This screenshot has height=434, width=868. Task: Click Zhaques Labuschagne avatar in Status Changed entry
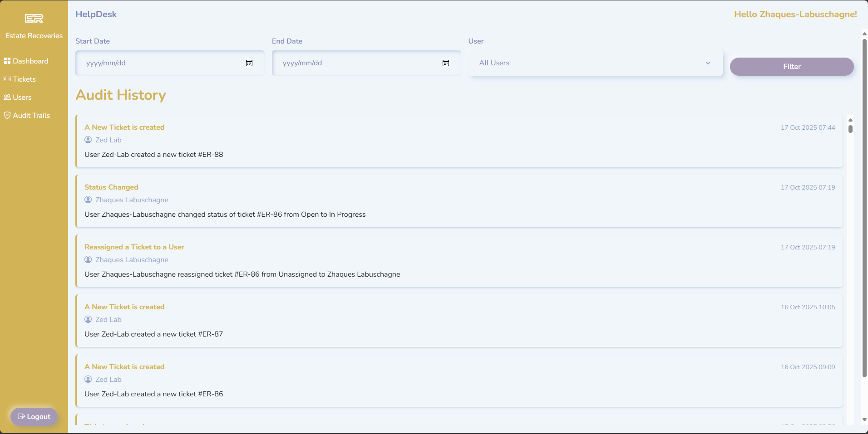coord(88,200)
